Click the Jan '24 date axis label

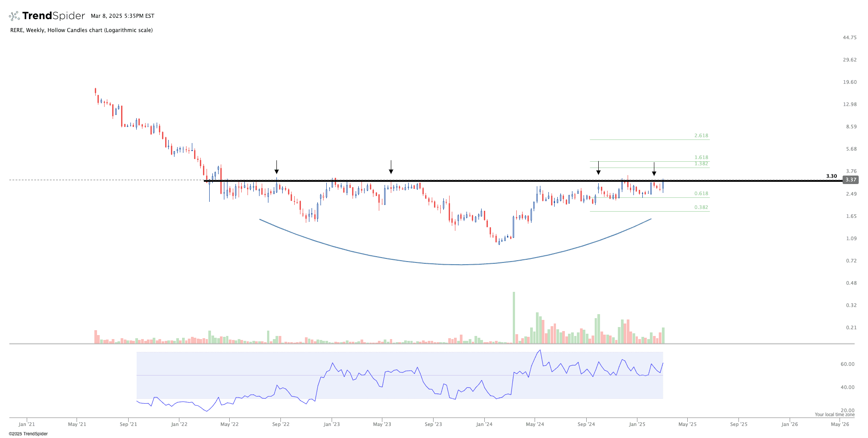[484, 424]
